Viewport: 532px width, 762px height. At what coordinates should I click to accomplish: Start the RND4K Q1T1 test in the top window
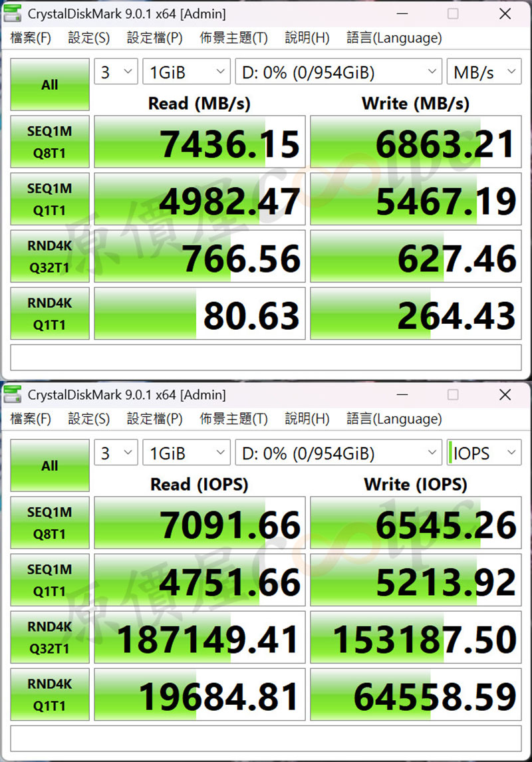[50, 313]
